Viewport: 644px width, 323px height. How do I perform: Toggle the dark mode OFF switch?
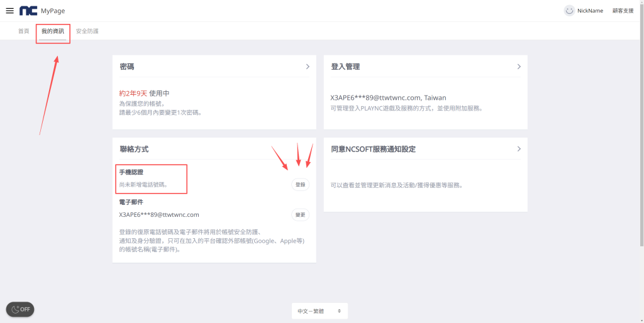tap(20, 309)
